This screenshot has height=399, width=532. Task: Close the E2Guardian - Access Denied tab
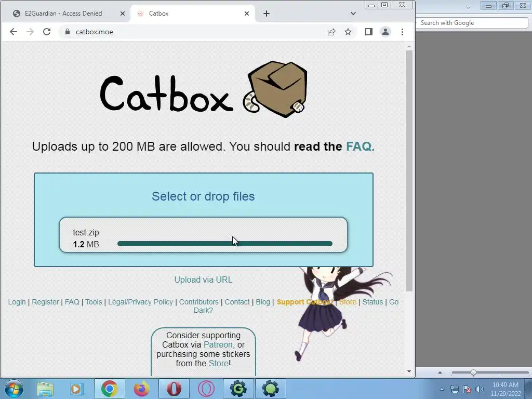click(123, 14)
